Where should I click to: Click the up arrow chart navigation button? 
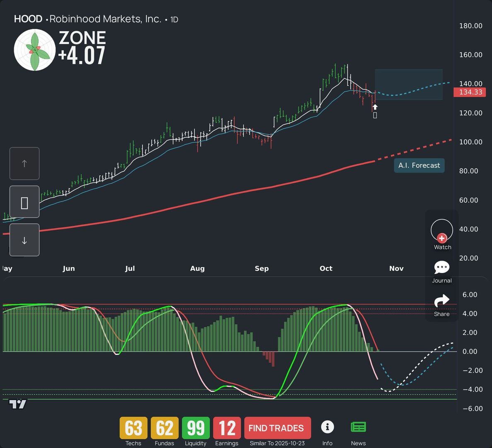24,163
